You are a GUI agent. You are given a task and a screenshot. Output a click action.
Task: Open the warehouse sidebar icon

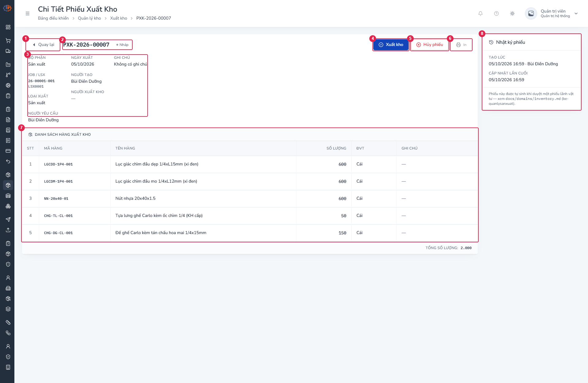pos(8,196)
